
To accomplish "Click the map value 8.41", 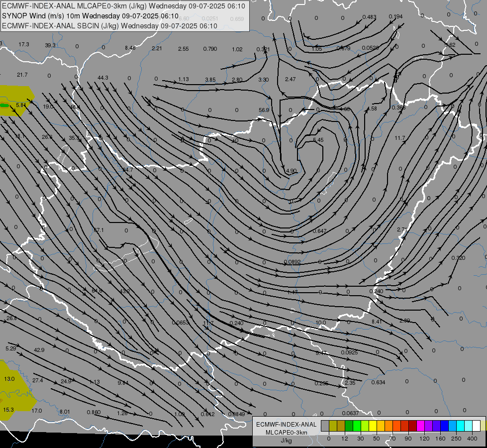I will 377,322.
